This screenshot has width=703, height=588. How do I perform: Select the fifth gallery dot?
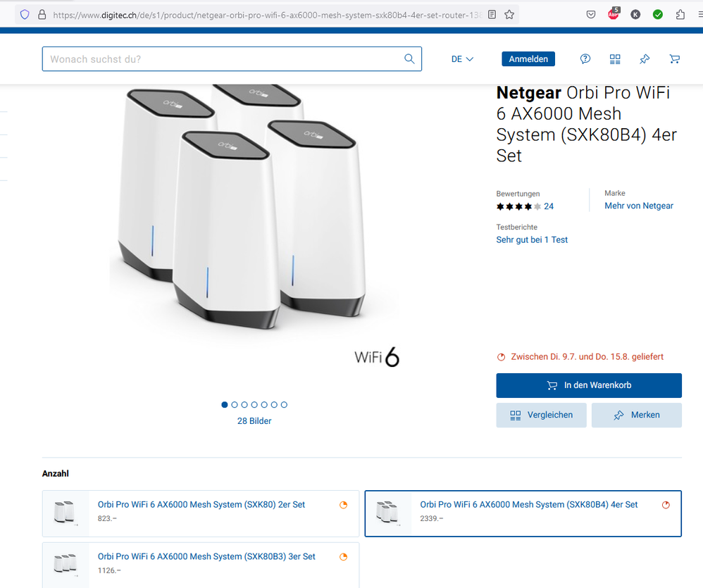point(264,405)
